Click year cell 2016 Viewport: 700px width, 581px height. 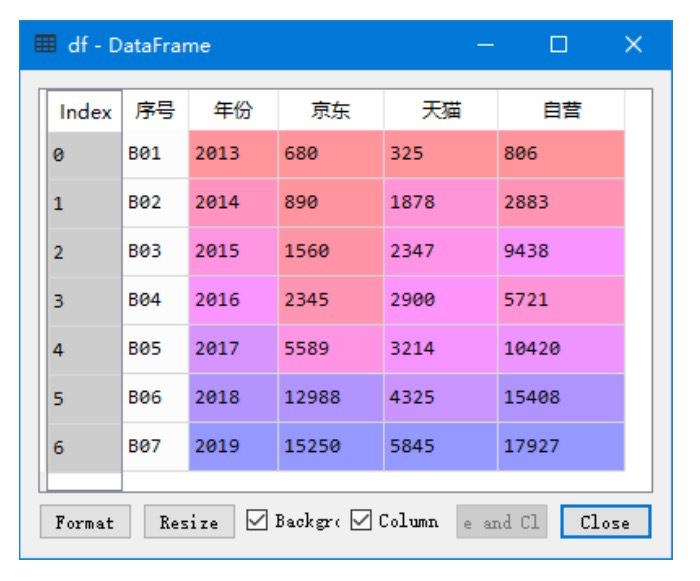(x=233, y=300)
